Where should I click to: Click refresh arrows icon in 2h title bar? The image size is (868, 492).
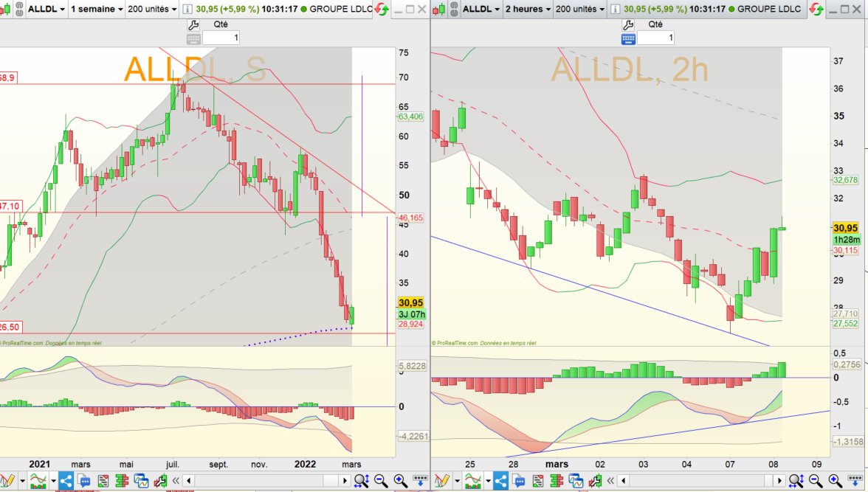click(816, 9)
